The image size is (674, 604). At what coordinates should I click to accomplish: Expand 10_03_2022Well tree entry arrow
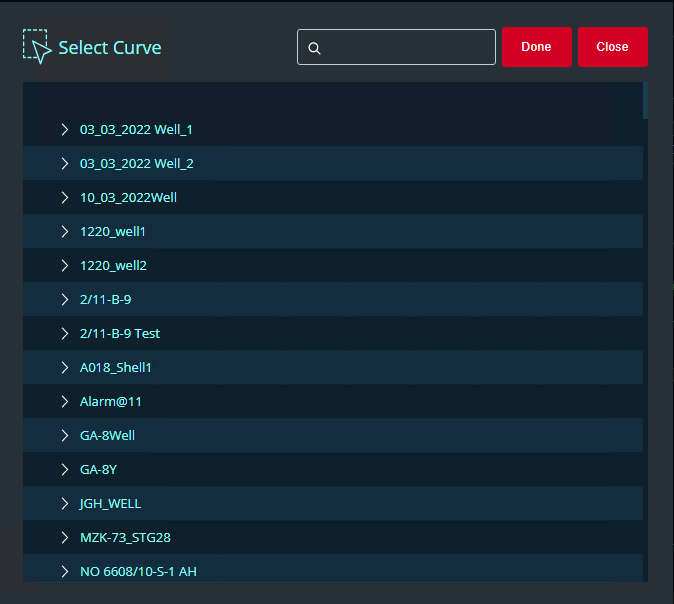(x=65, y=198)
